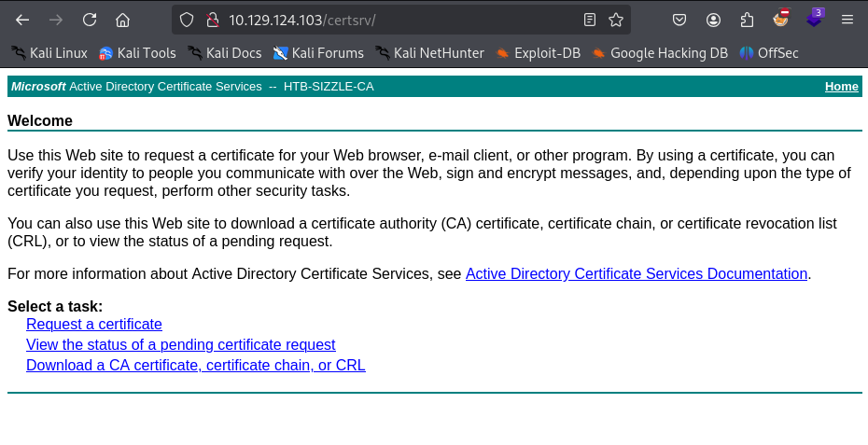Open the Exploit-DB bookmark
This screenshot has width=868, height=445.
539,53
